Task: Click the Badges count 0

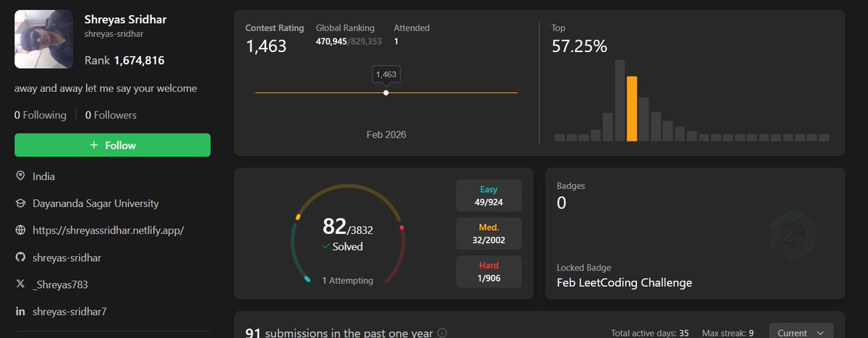Action: pos(561,203)
